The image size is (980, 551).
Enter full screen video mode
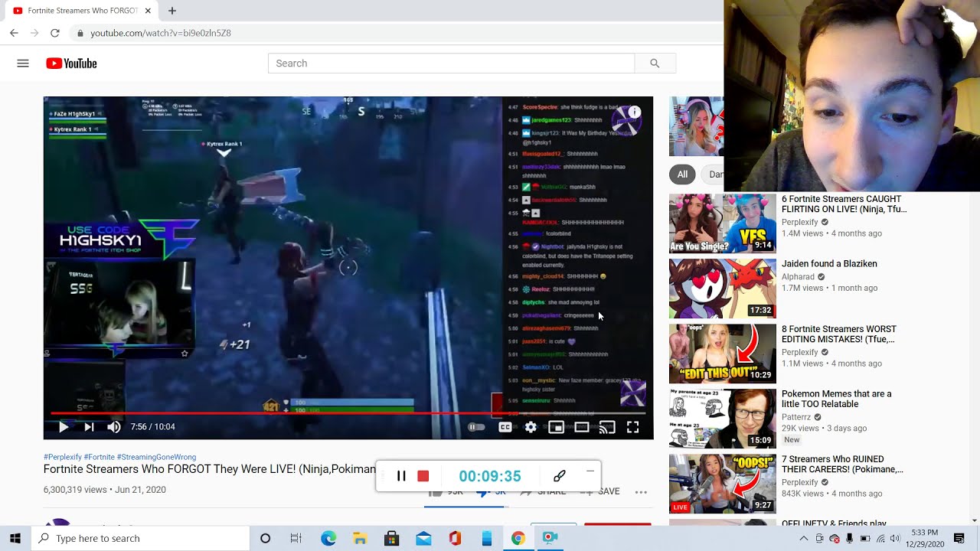[633, 427]
